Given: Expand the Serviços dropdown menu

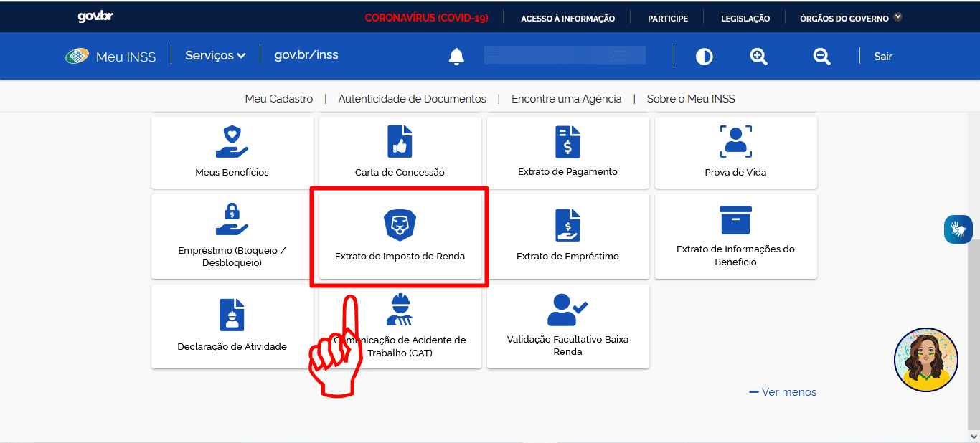Looking at the screenshot, I should point(215,55).
